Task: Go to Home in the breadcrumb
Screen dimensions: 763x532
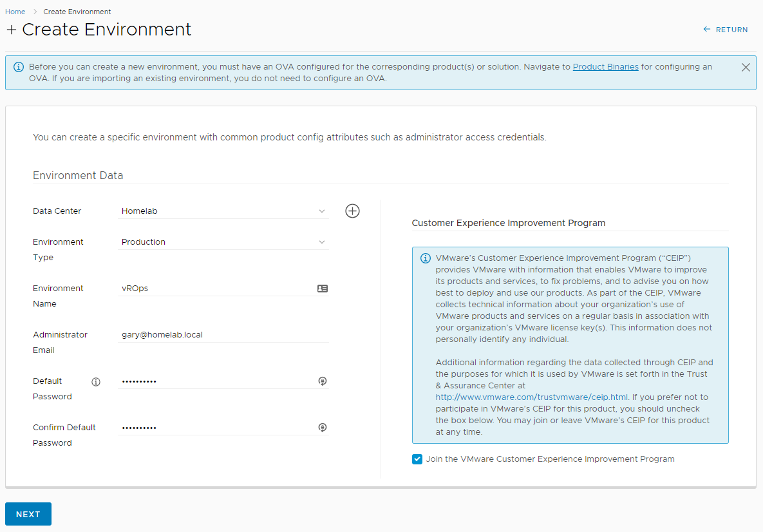Action: coord(15,12)
